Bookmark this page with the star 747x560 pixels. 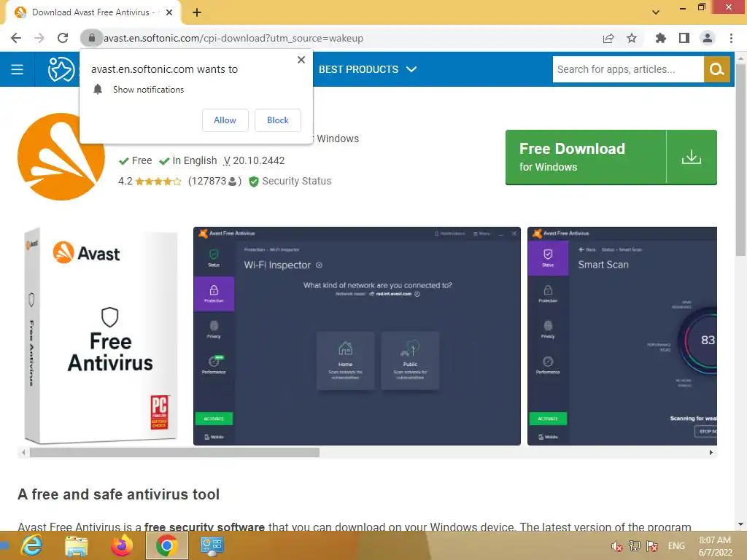click(x=632, y=38)
